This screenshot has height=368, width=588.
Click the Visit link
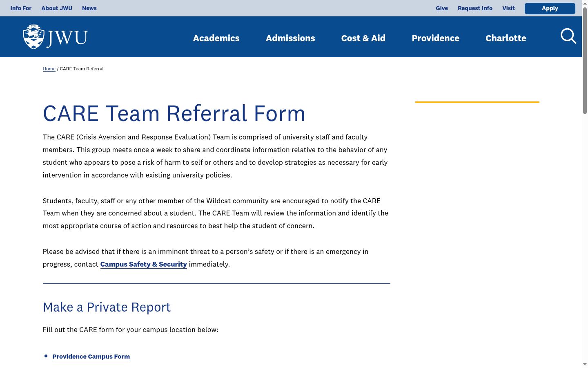coord(509,8)
